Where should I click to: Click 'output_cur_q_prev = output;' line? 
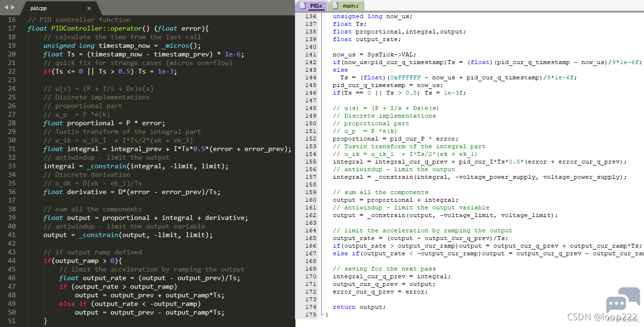point(384,284)
